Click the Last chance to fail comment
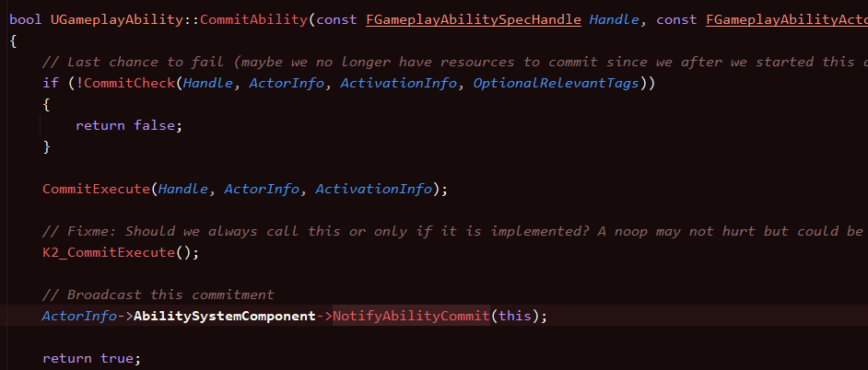Screen dimensions: 868x370 point(452,62)
